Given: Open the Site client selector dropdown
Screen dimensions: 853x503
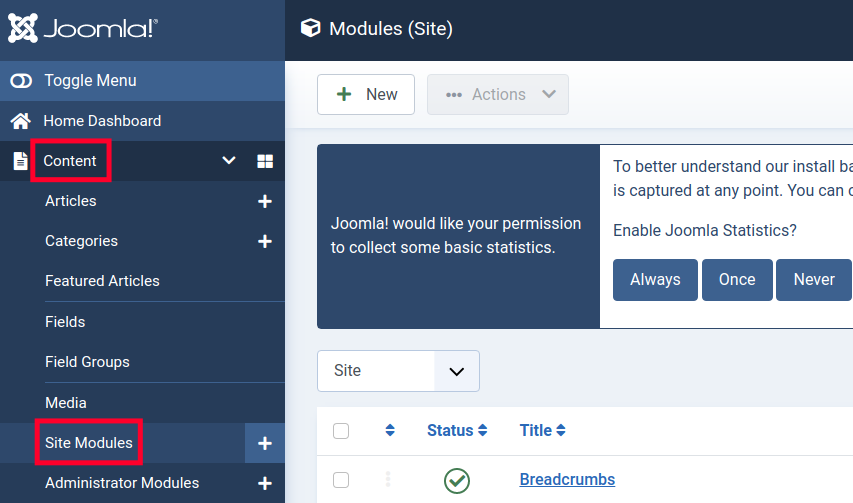Looking at the screenshot, I should click(398, 371).
